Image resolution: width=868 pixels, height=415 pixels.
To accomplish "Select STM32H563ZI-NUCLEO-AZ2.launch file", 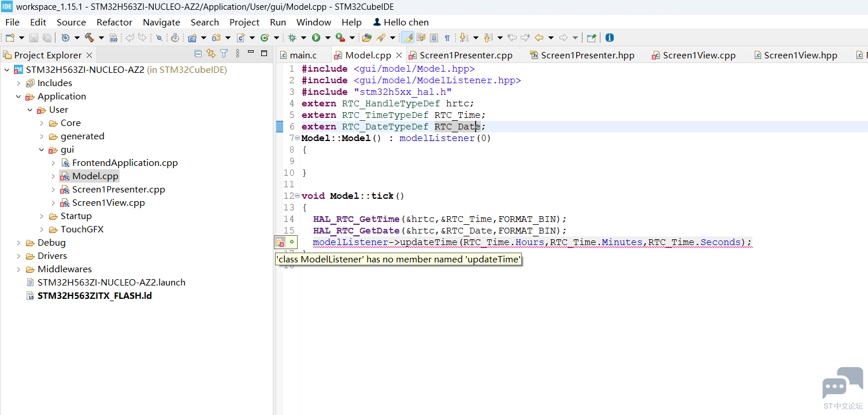I will click(x=111, y=283).
